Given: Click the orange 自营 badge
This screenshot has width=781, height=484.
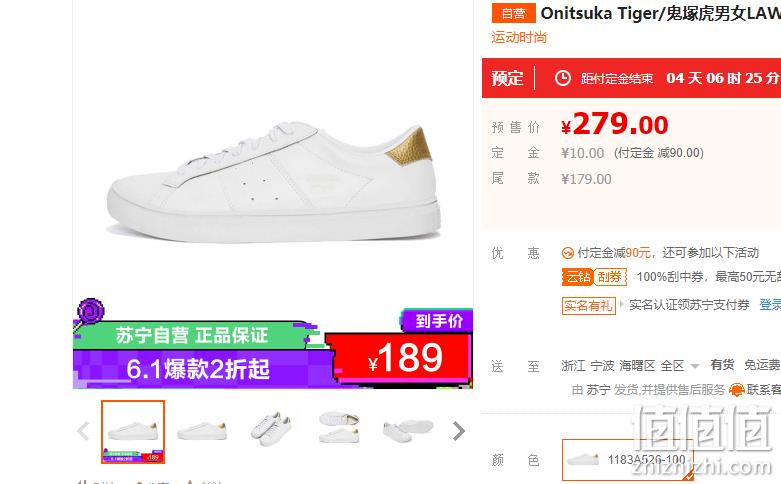Looking at the screenshot, I should [x=514, y=13].
